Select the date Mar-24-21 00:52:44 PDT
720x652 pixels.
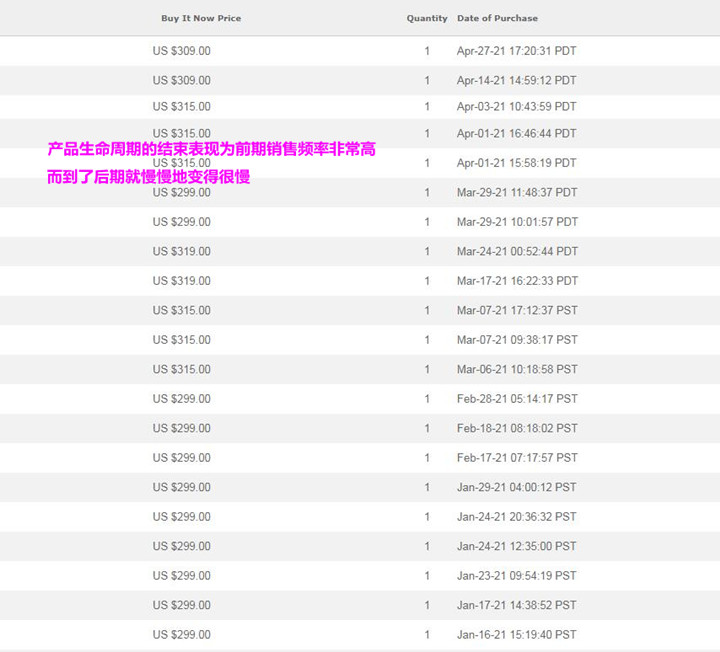coord(517,251)
